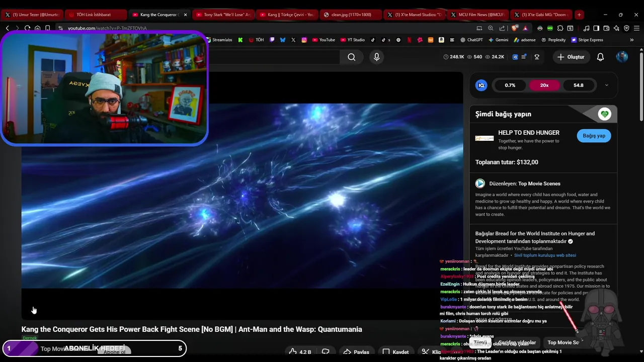The height and width of the screenshot is (362, 644).
Task: Click the 54.8 vidIQ score pill
Action: (579, 85)
